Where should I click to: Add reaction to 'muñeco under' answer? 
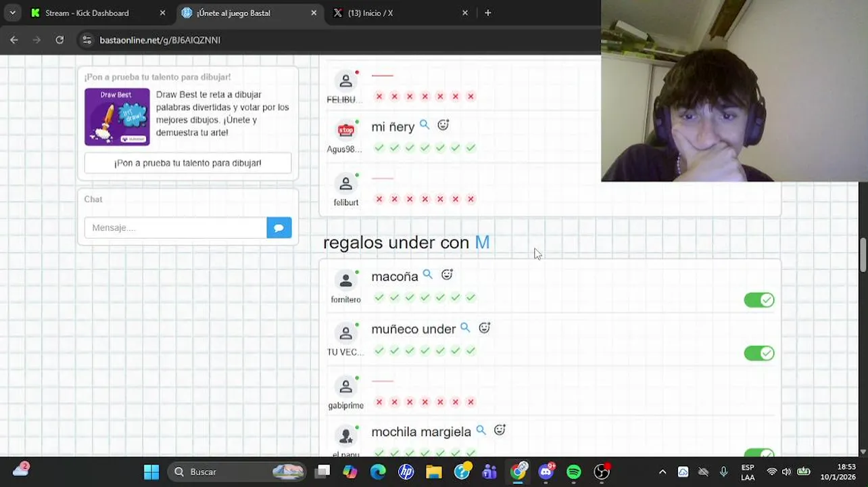[x=484, y=328]
